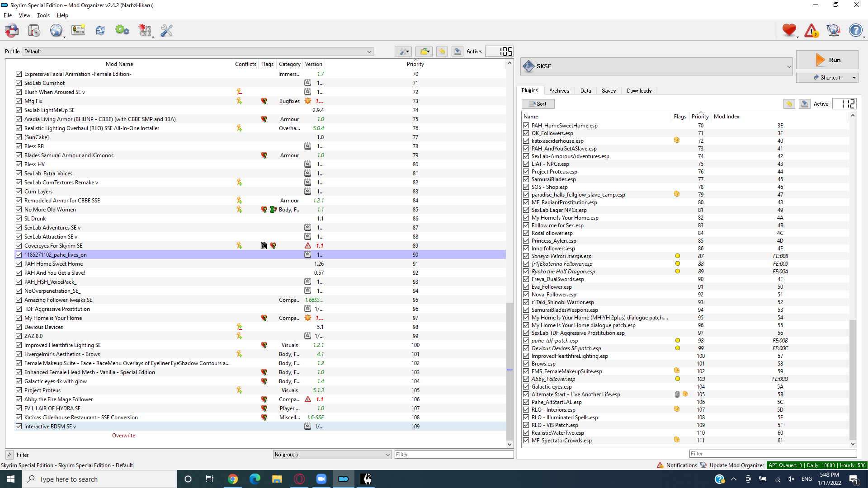The width and height of the screenshot is (868, 488).
Task: Open Microsoft Edge from the taskbar
Action: (255, 479)
